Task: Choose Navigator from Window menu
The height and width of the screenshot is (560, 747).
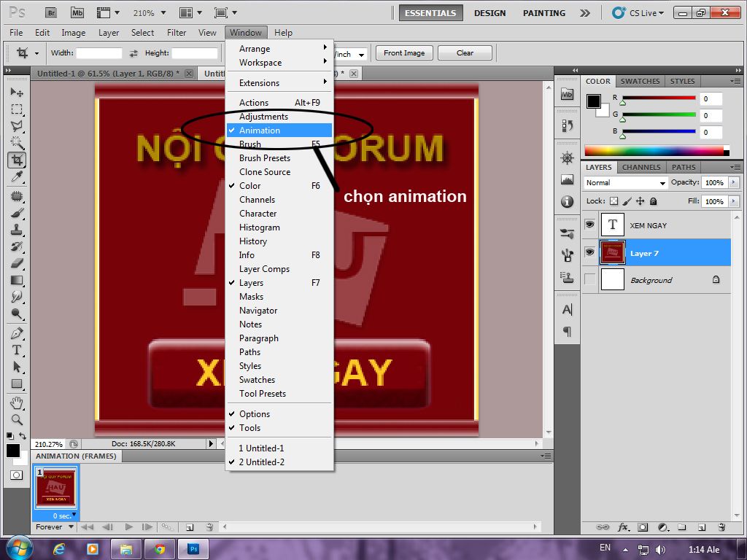Action: 279,311
